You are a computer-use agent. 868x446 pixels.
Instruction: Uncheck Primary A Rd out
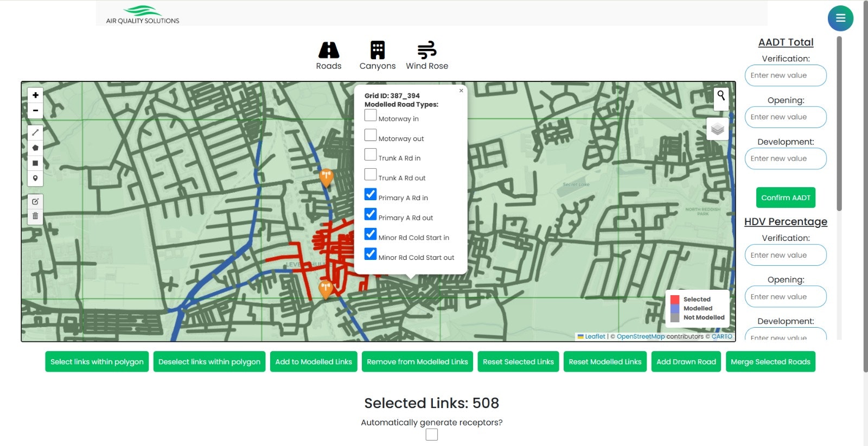pos(371,214)
